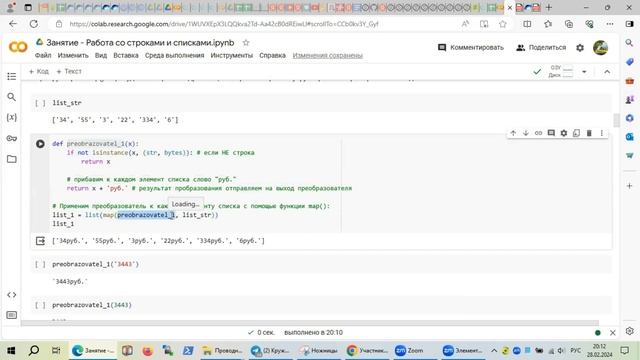Open the Среда выполнения menu
Viewport: 640px width, 360px height.
coord(174,56)
